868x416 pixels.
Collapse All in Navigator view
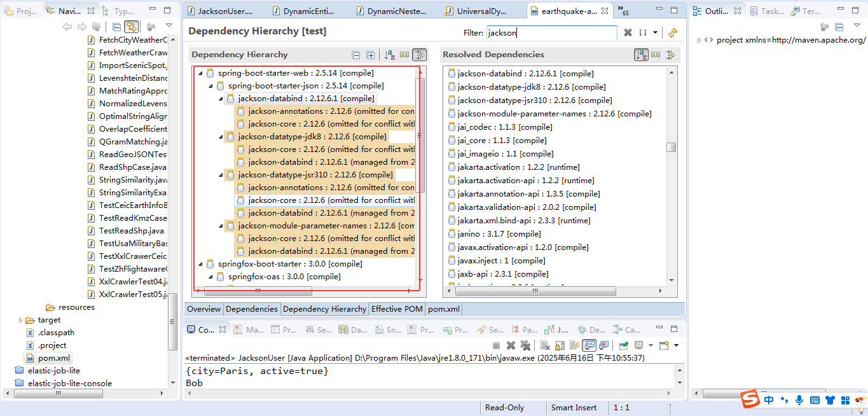coord(116,27)
